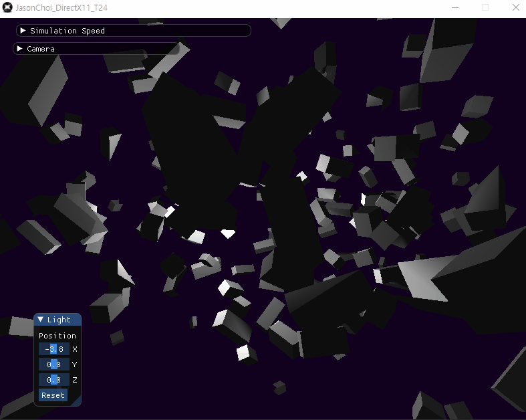Screen dimensions: 526x420
Task: Expand the Simulation Speed panel arrow
Action: point(23,31)
